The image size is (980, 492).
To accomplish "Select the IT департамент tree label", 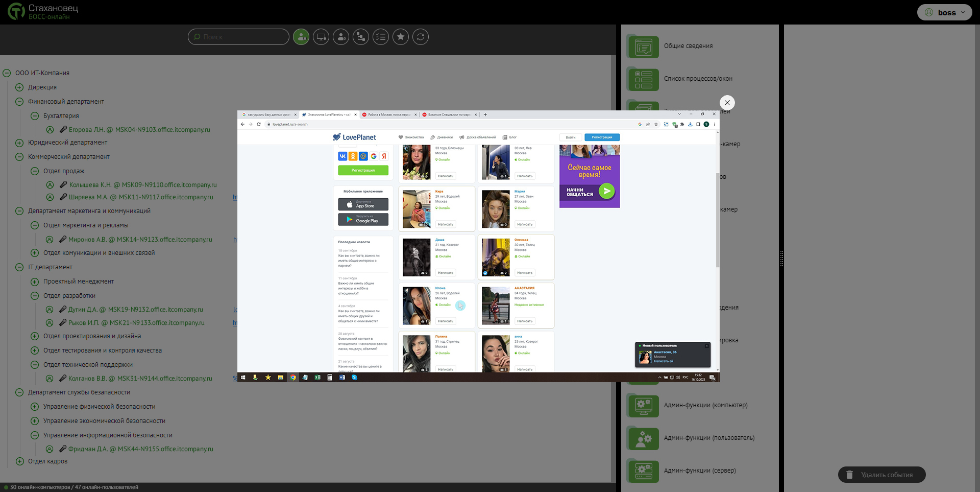I will click(x=50, y=267).
